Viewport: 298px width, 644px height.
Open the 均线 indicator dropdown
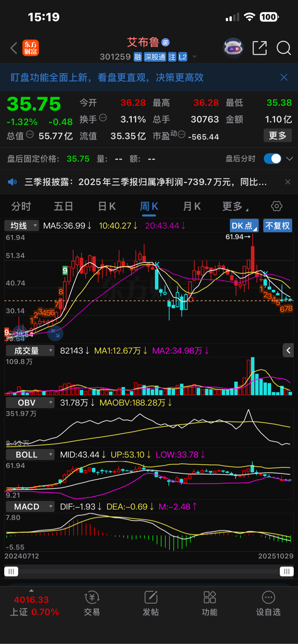pyautogui.click(x=22, y=226)
